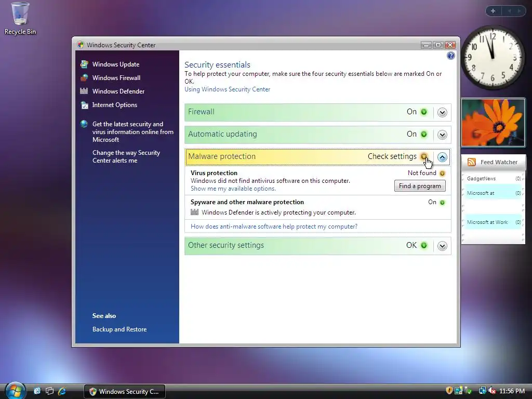Open the Windows Start orb

pos(15,391)
